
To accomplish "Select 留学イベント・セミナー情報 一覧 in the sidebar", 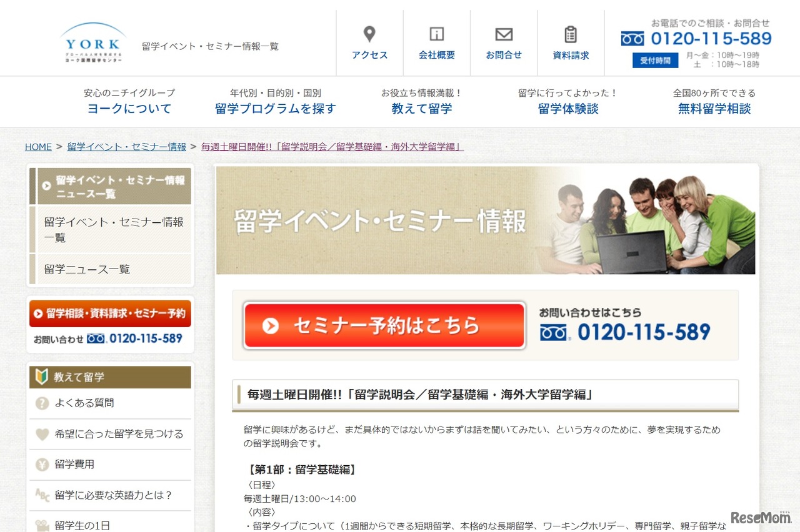I will click(x=110, y=230).
